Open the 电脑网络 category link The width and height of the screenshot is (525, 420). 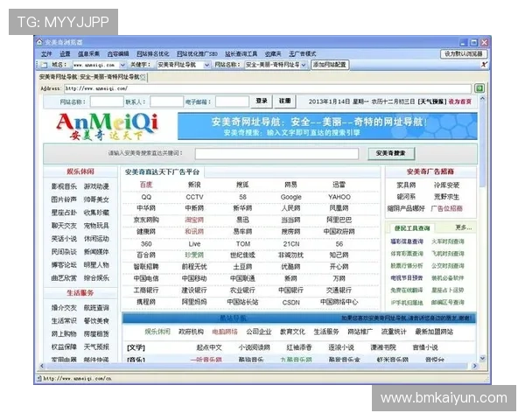coord(225,332)
